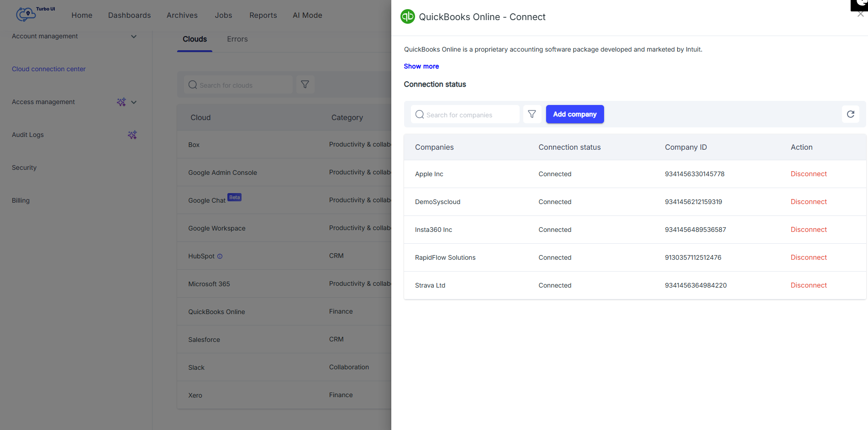Viewport: 868px width, 430px height.
Task: Select the Microsoft 365 row
Action: coord(284,284)
